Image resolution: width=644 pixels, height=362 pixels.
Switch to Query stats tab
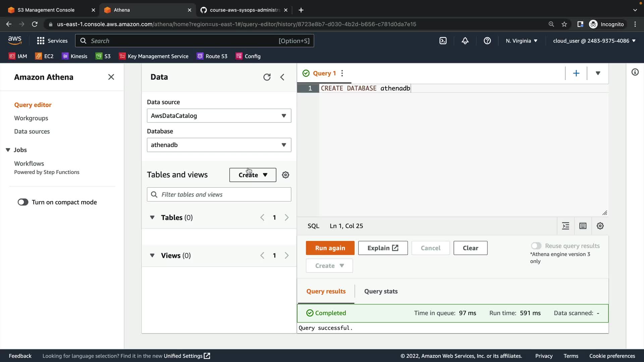tap(381, 291)
